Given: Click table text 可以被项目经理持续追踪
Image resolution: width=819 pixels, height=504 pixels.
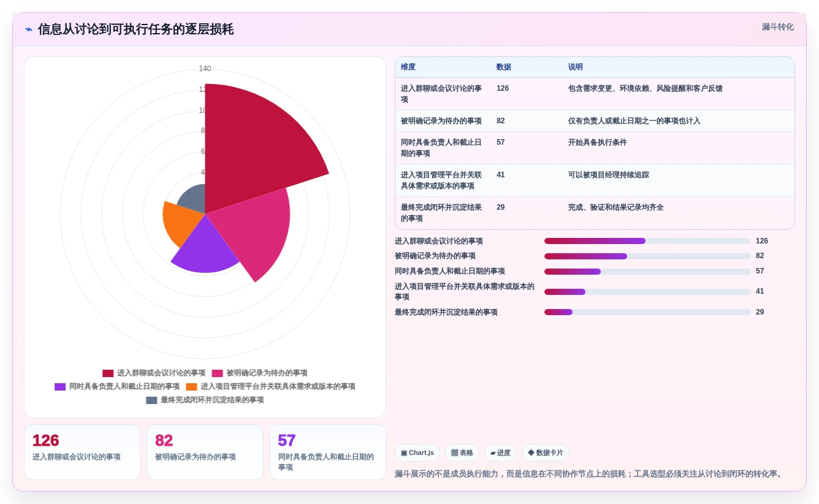Looking at the screenshot, I should [609, 175].
